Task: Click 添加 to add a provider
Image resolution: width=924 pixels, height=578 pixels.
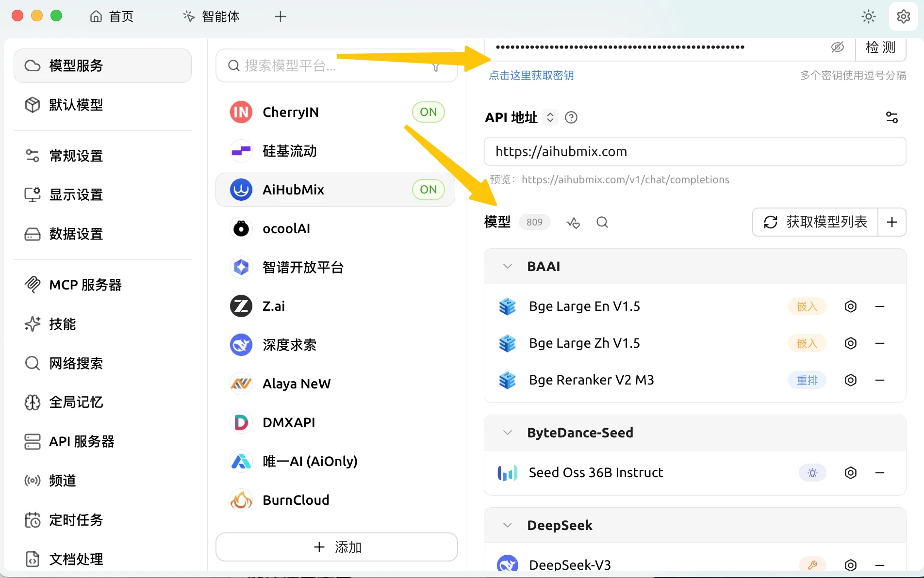Action: [x=337, y=547]
